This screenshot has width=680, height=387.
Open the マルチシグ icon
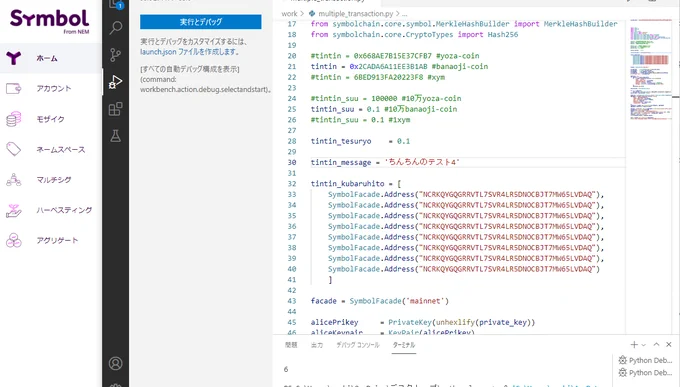coord(13,180)
